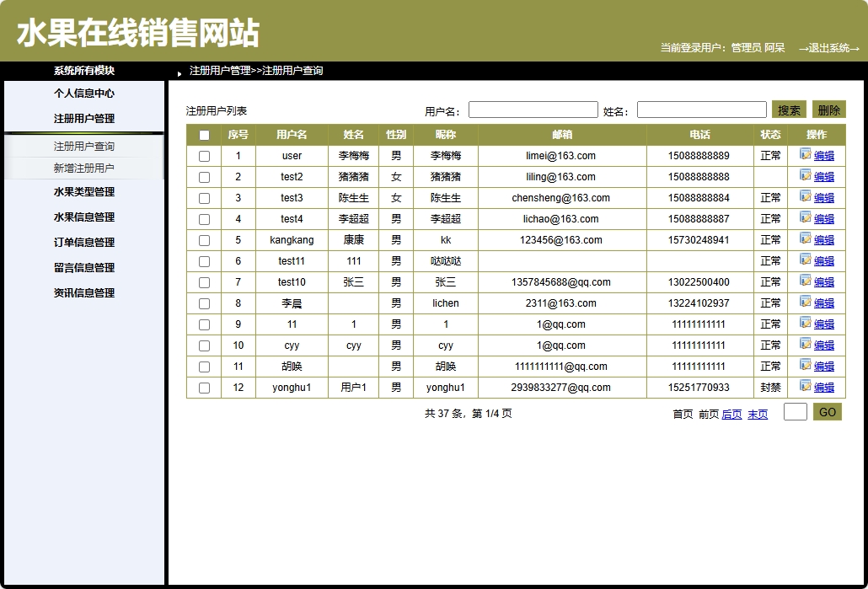Expand the 资讯信息管理 menu section

(x=84, y=293)
